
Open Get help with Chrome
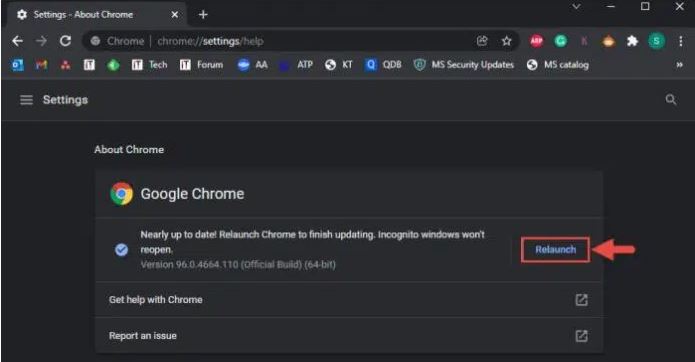pos(348,300)
